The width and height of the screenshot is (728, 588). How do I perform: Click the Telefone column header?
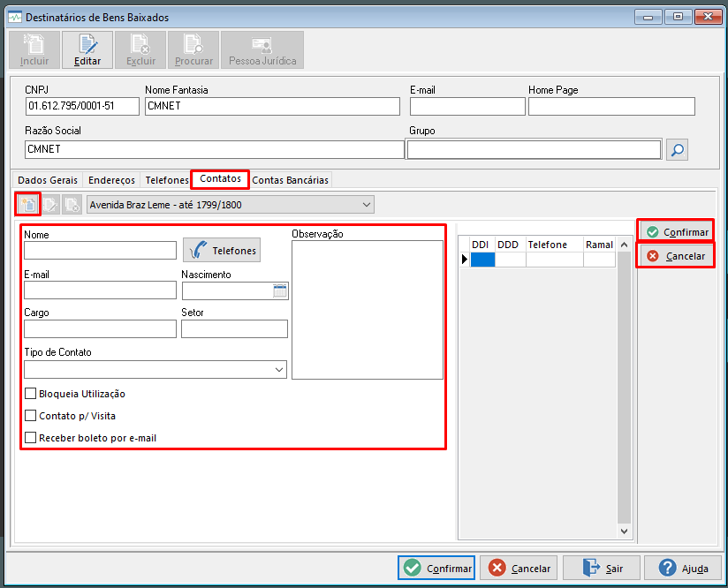554,245
